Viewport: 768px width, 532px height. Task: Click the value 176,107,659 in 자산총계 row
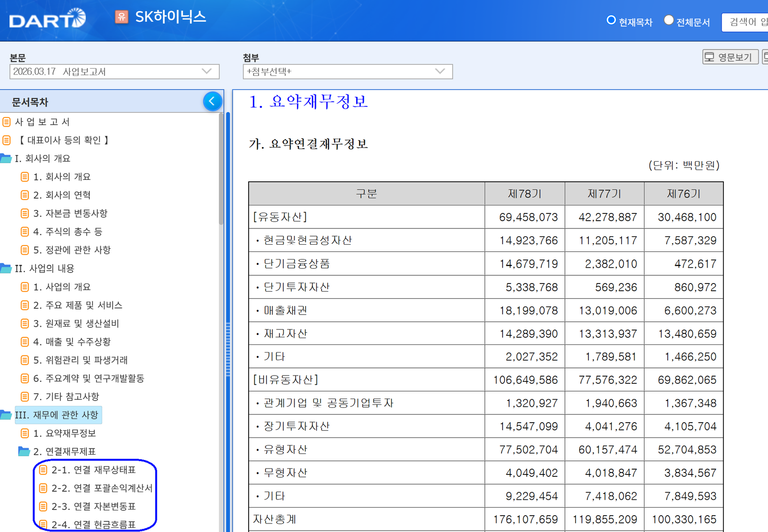click(x=526, y=520)
